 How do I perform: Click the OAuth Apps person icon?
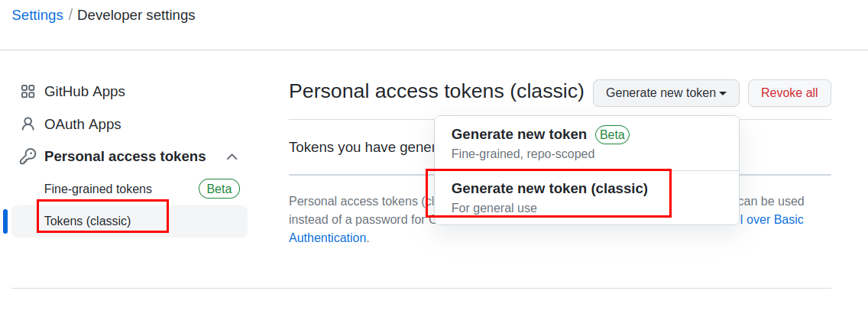(28, 124)
